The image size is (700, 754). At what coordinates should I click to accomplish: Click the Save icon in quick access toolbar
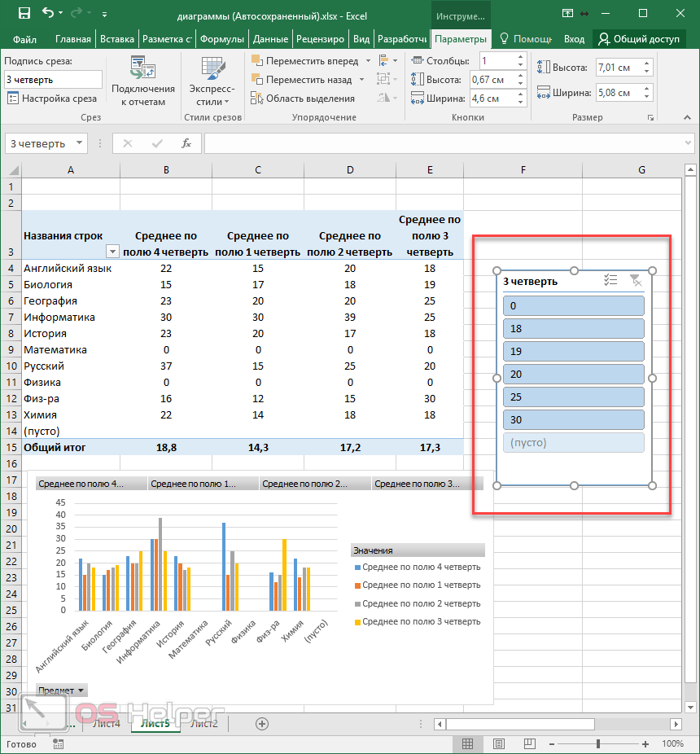[24, 14]
